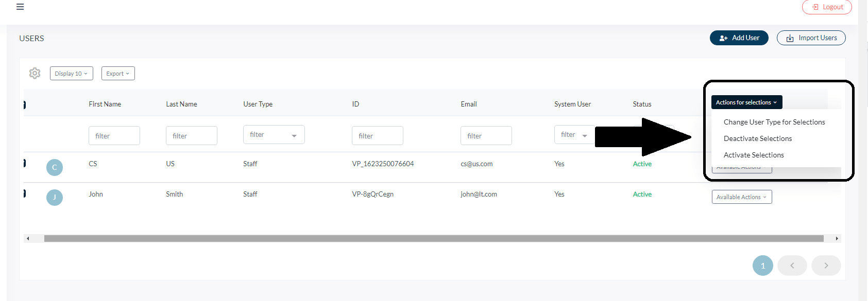Expand the Export dropdown
The image size is (868, 301).
118,74
